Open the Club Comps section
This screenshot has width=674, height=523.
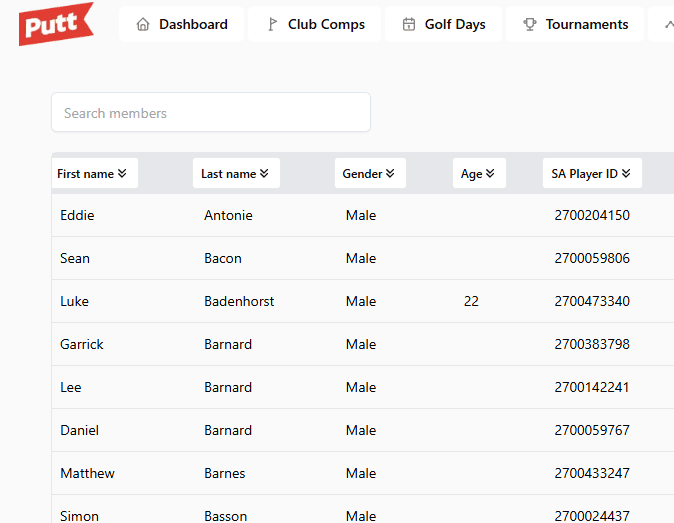pyautogui.click(x=314, y=24)
